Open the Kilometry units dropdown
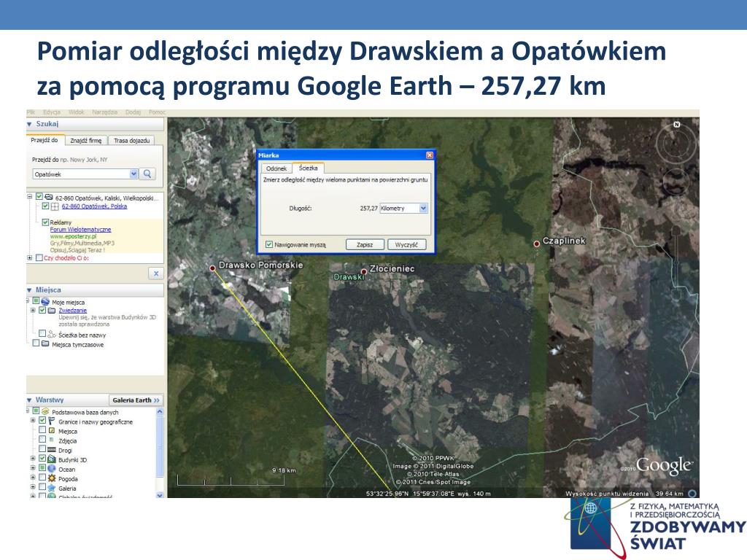The height and width of the screenshot is (560, 747). (423, 208)
